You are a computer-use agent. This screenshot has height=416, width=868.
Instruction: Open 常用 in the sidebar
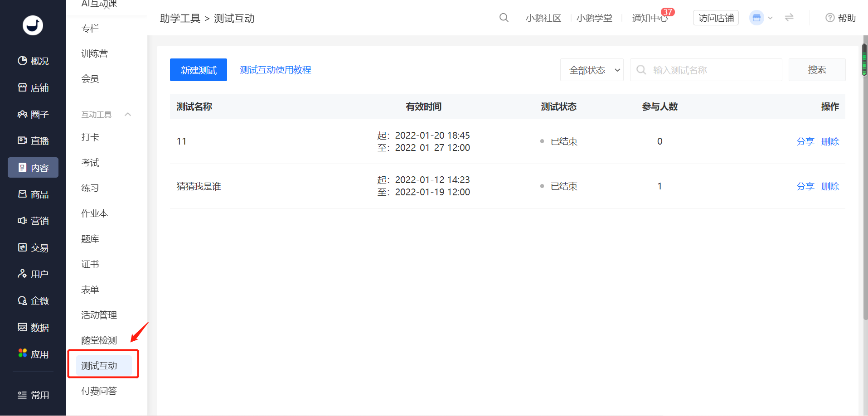pos(33,395)
